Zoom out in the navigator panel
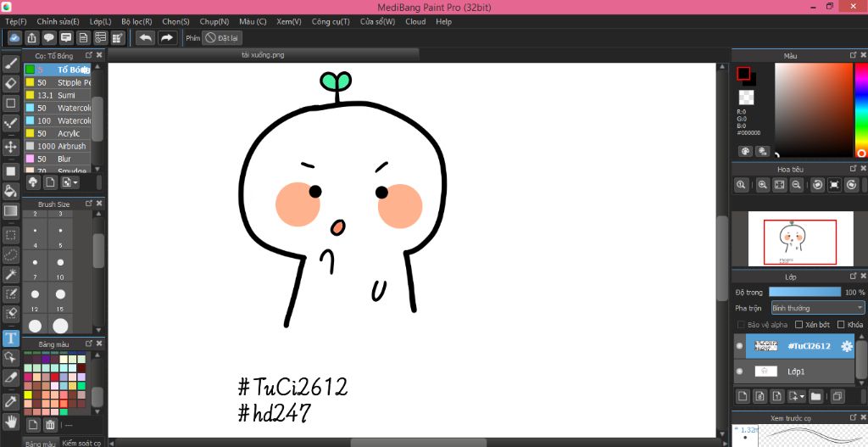The image size is (868, 447). (x=797, y=185)
